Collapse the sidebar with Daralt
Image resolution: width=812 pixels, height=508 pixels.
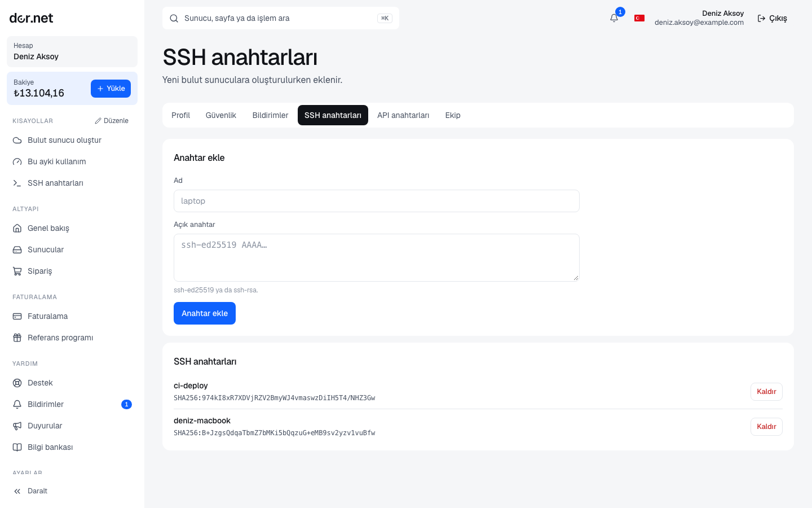pyautogui.click(x=72, y=491)
